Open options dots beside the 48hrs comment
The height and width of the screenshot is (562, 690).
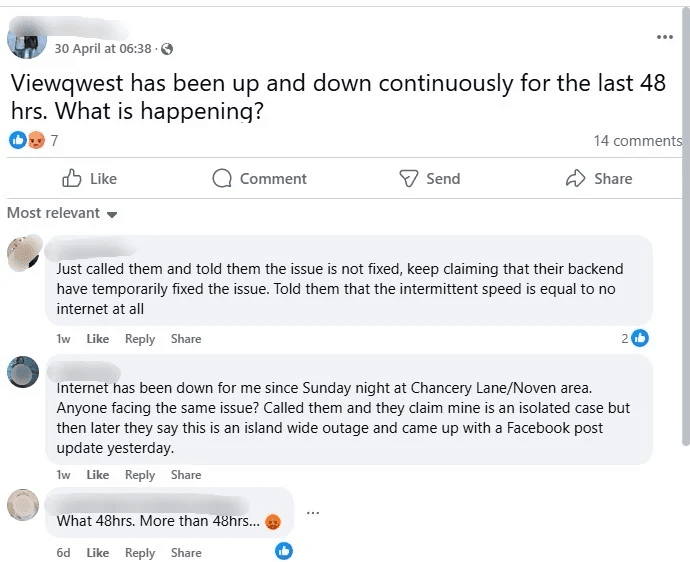313,513
